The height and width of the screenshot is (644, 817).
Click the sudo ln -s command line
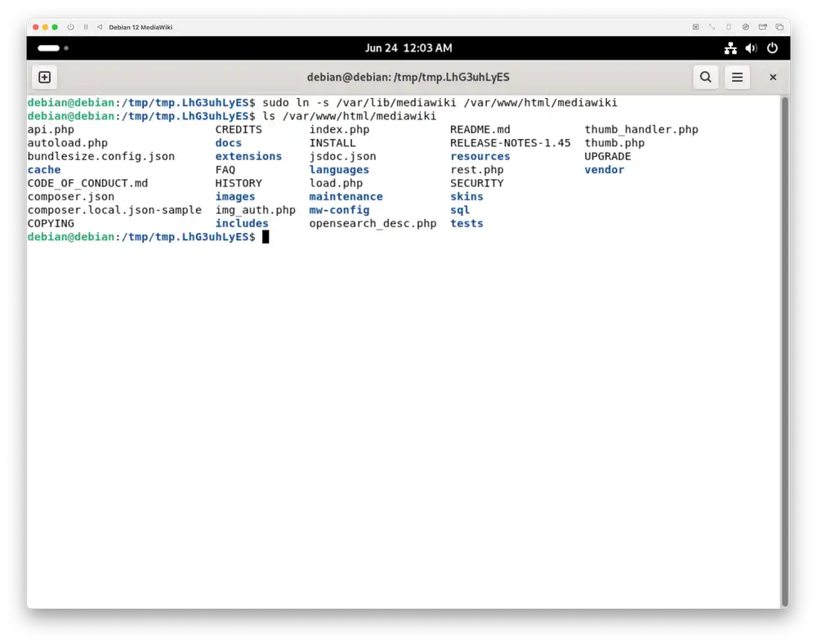coord(440,103)
